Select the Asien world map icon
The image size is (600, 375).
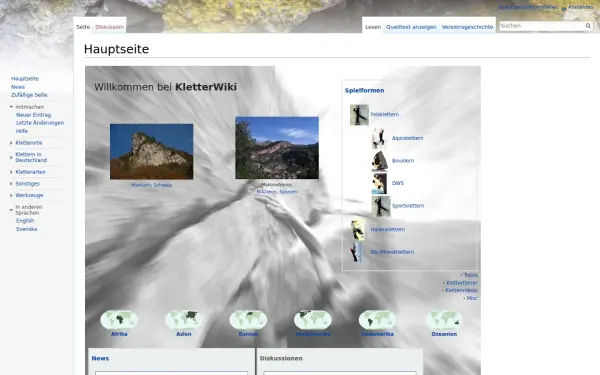[184, 320]
